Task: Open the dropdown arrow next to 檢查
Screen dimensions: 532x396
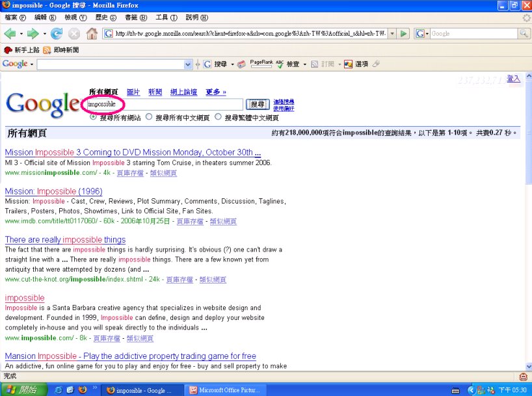Action: click(304, 64)
